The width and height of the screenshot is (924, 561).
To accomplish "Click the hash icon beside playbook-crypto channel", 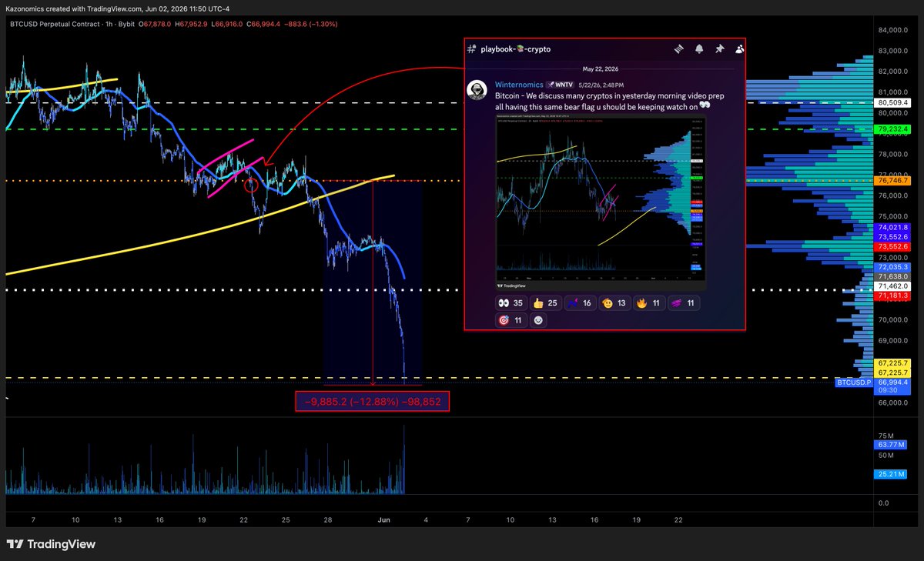I will pyautogui.click(x=471, y=48).
